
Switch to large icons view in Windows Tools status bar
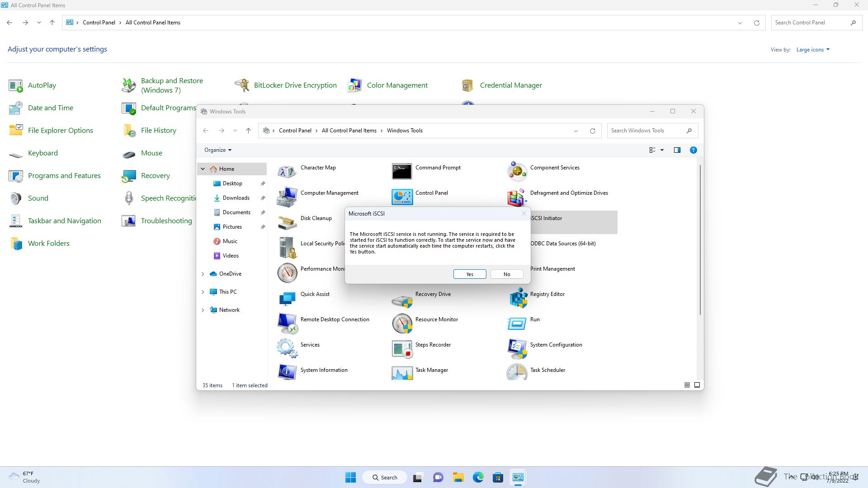pos(697,385)
